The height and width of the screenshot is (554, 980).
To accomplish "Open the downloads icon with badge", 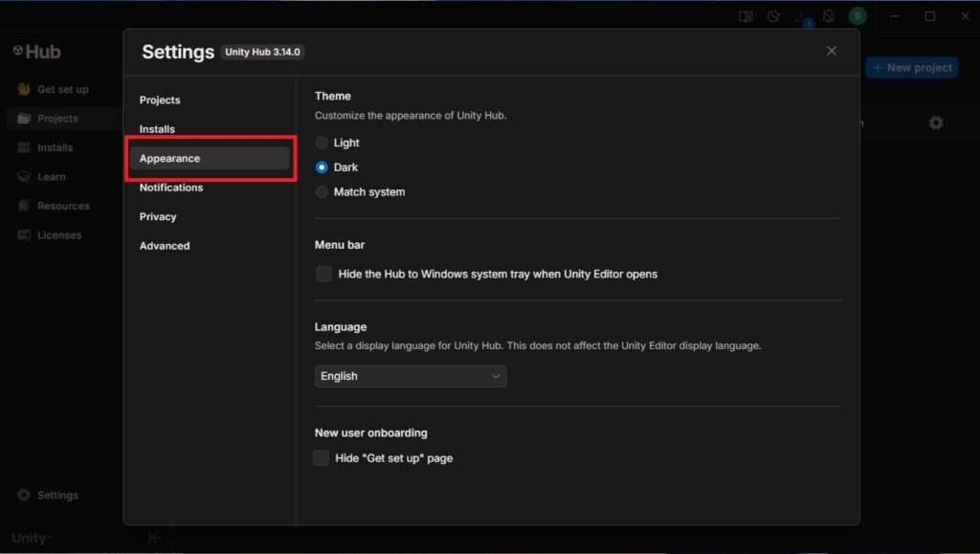I will pyautogui.click(x=802, y=18).
